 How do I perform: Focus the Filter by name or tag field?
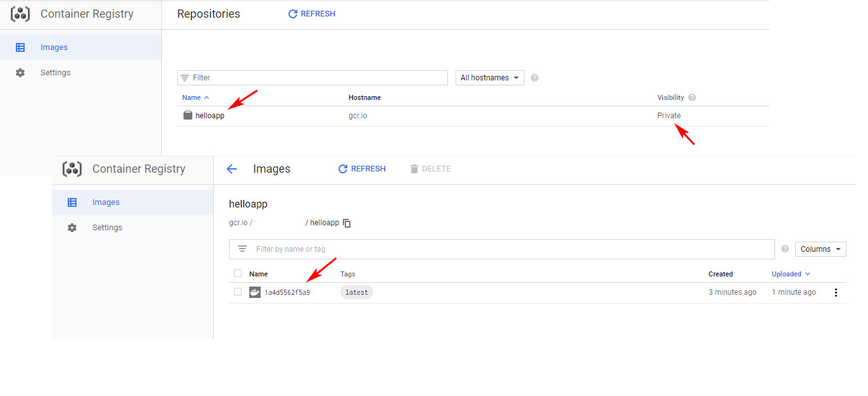[502, 249]
